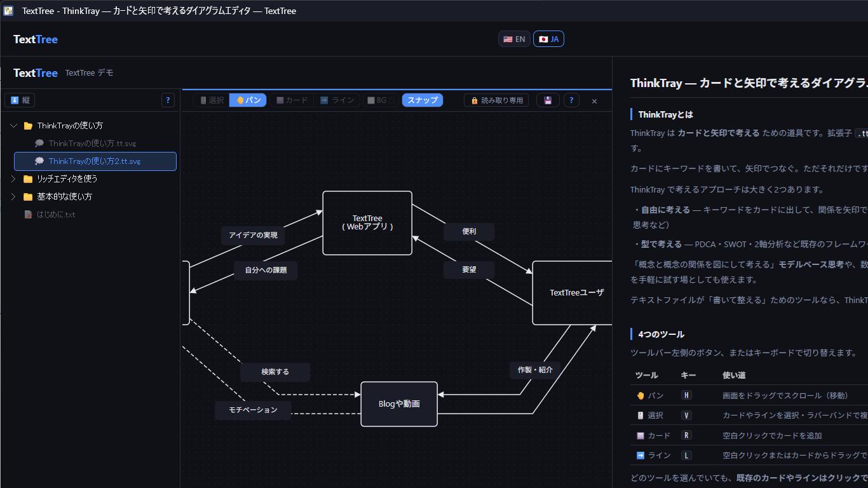Select the Blogや動画 card
This screenshot has height=488, width=868.
[x=399, y=404]
